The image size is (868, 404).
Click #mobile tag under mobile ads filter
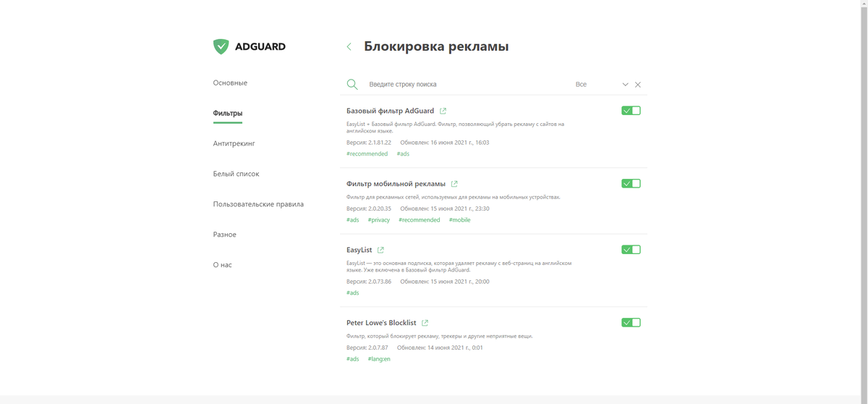[x=459, y=220]
